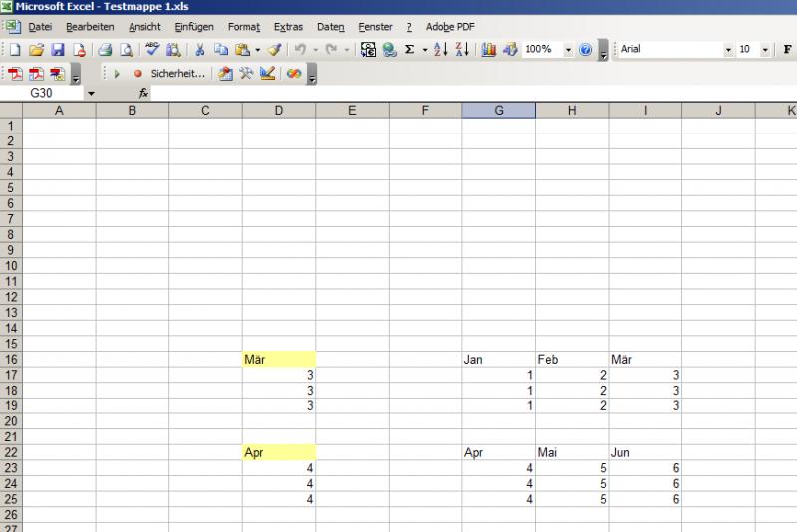This screenshot has width=797, height=532.
Task: Open Microsoft Script Editor icon
Action: 294,74
